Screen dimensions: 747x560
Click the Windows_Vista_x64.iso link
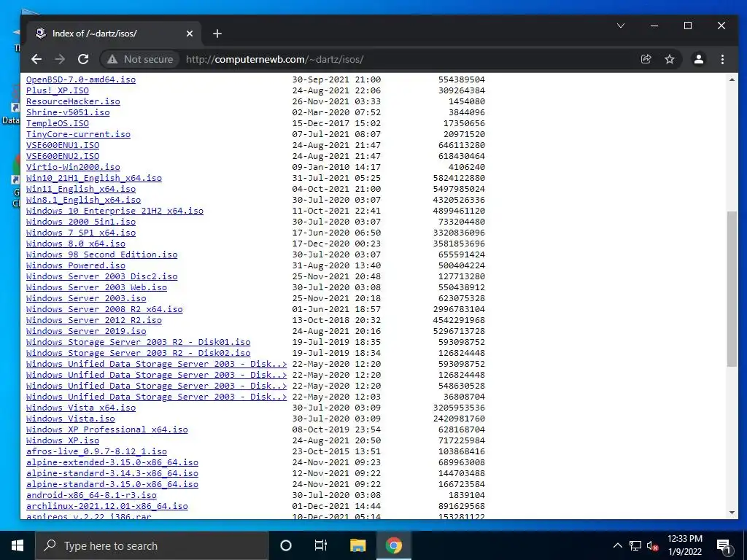pos(80,408)
